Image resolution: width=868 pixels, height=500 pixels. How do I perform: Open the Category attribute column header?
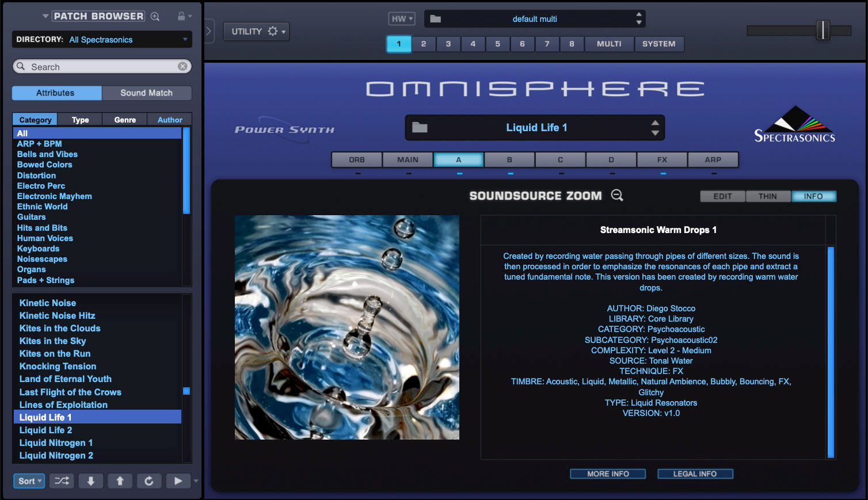[35, 120]
